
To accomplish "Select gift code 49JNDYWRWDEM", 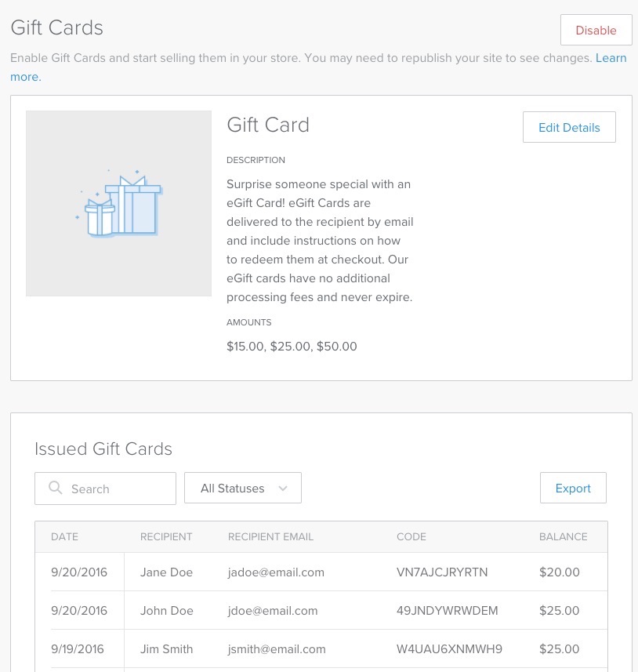I will point(448,610).
